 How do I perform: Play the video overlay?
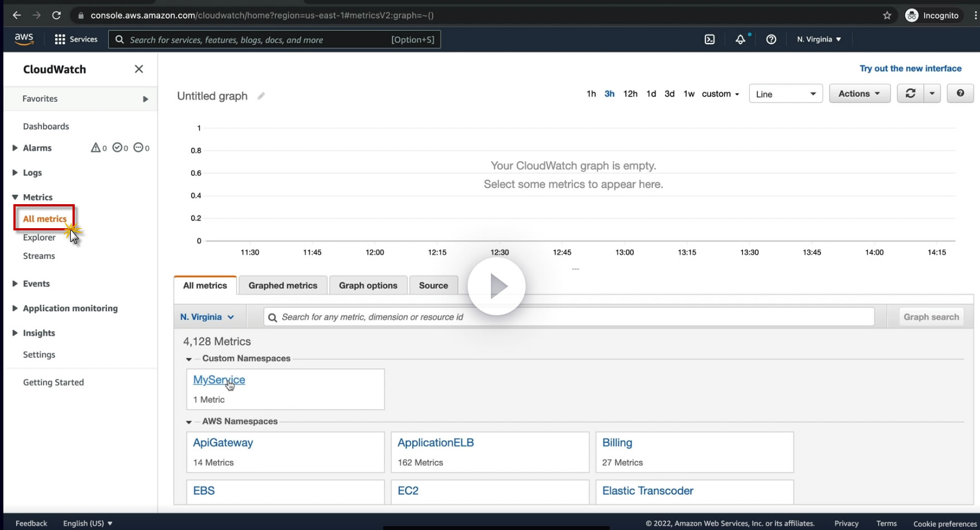pos(496,286)
